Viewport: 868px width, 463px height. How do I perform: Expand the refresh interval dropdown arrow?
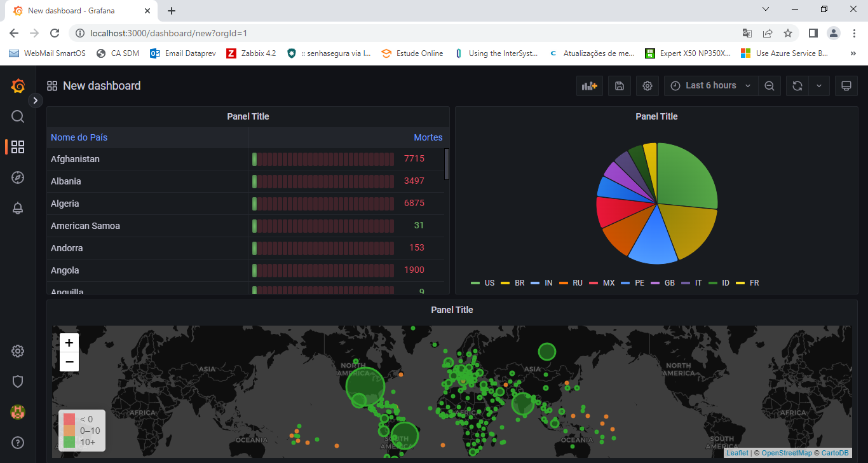coord(819,86)
